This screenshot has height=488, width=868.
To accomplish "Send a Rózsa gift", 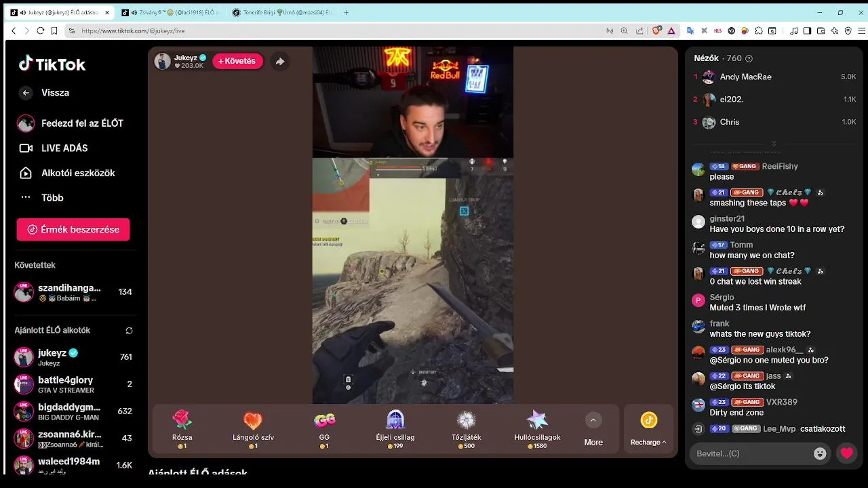I will 182,429.
